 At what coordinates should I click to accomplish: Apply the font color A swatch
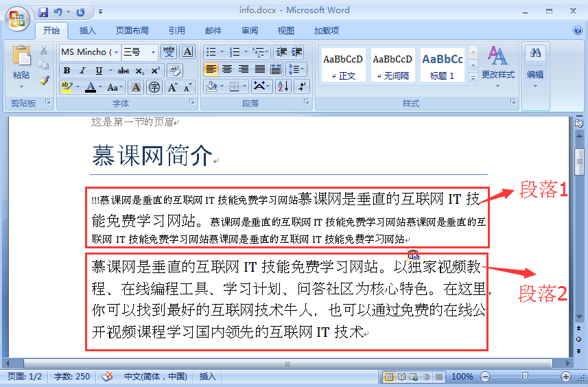(91, 87)
